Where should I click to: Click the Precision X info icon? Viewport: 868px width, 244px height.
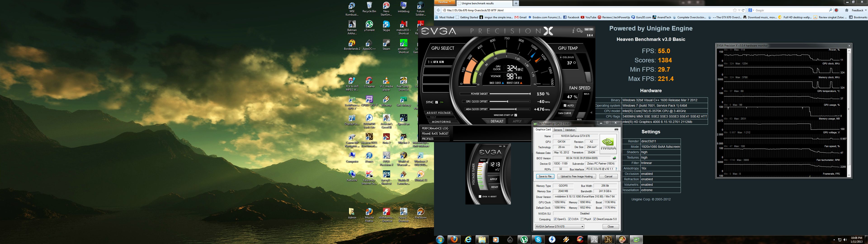tap(573, 31)
